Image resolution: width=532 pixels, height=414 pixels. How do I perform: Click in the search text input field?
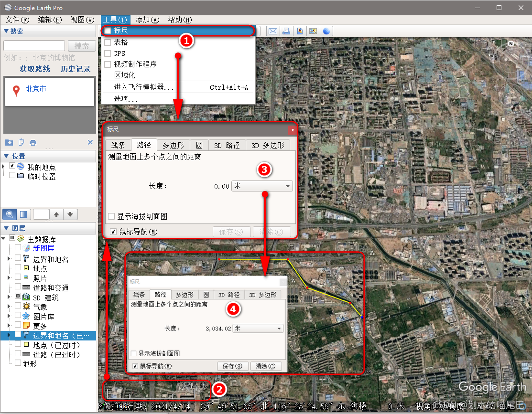coord(34,45)
